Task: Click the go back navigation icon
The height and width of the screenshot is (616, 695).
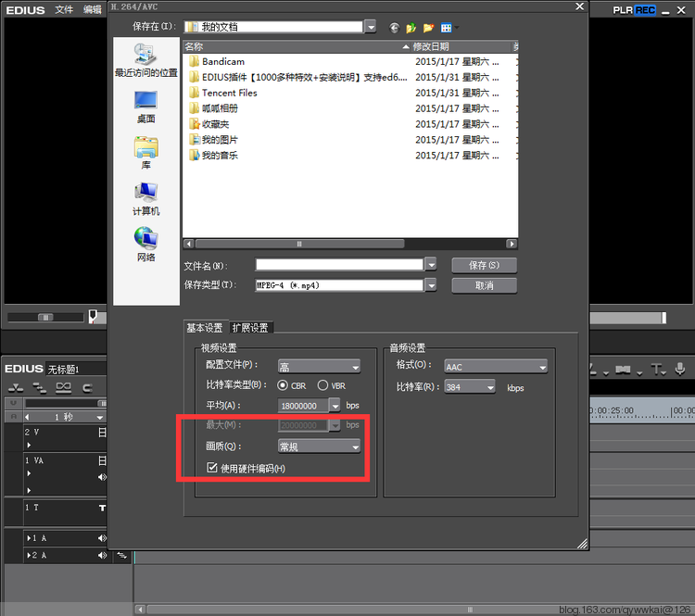Action: click(395, 28)
